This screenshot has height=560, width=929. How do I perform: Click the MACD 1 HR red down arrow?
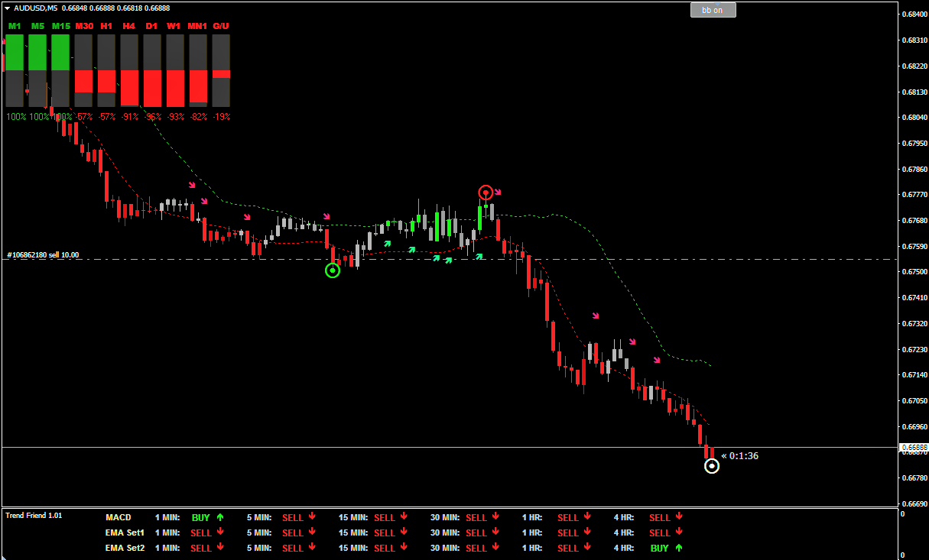pos(587,517)
